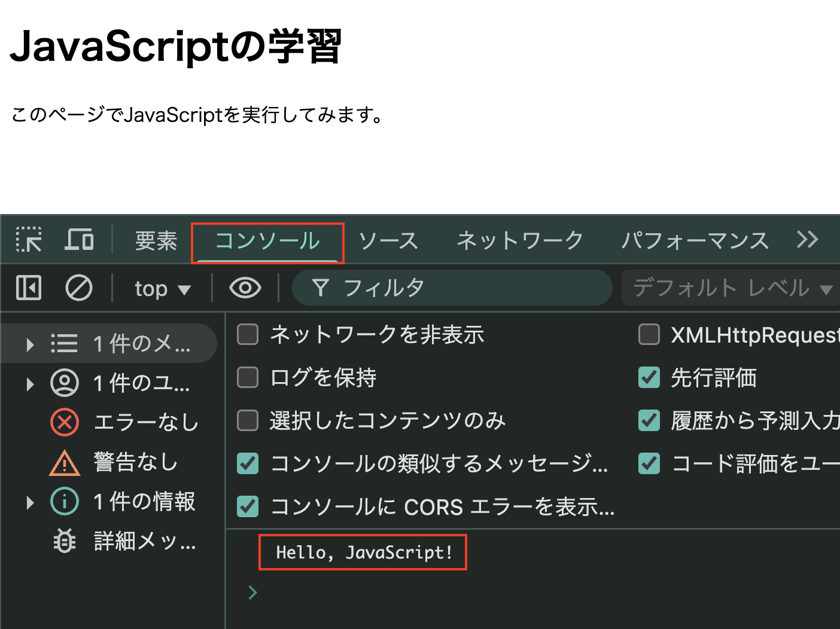Switch to the ソース tab
Image resolution: width=840 pixels, height=629 pixels.
pyautogui.click(x=388, y=240)
